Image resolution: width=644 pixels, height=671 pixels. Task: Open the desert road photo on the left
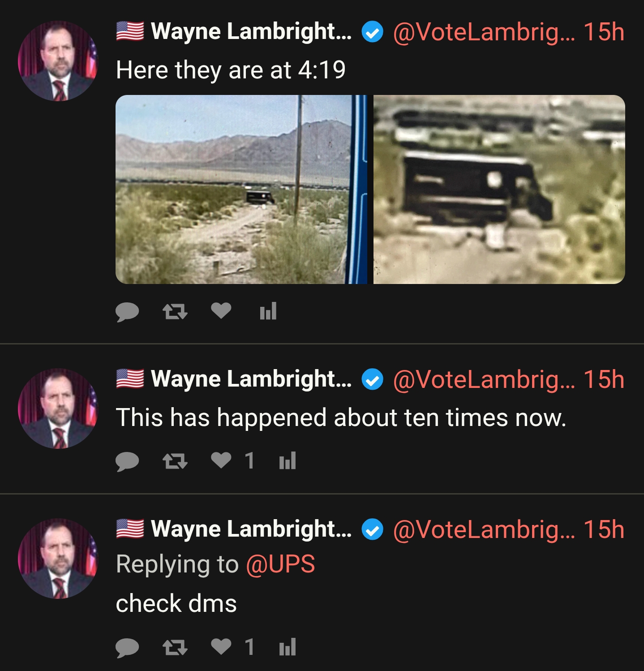241,189
